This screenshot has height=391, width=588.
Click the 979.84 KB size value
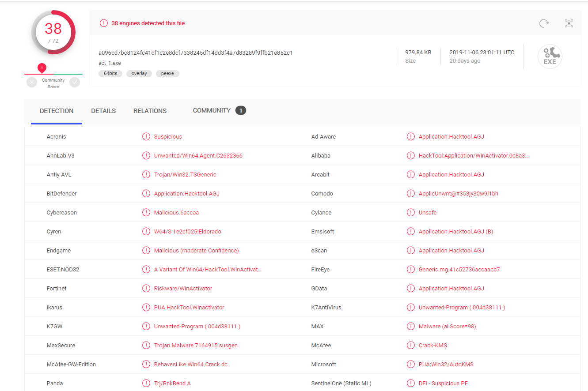(x=418, y=52)
